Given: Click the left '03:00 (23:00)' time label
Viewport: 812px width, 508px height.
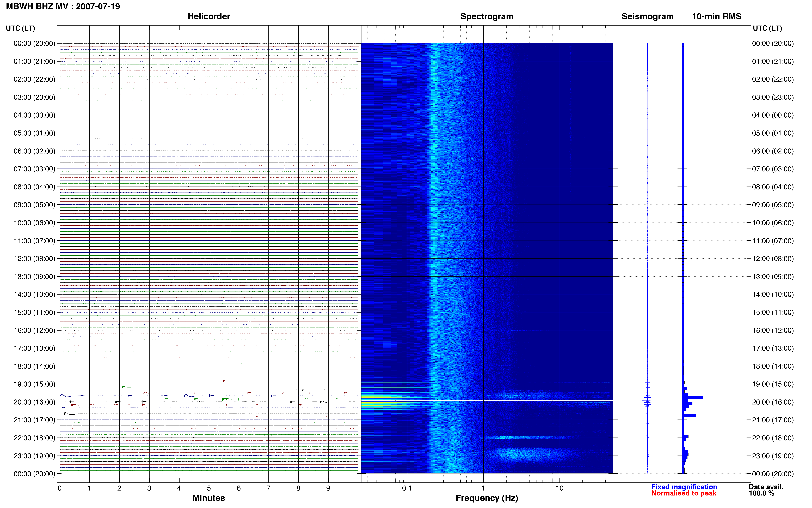Looking at the screenshot, I should pyautogui.click(x=34, y=97).
